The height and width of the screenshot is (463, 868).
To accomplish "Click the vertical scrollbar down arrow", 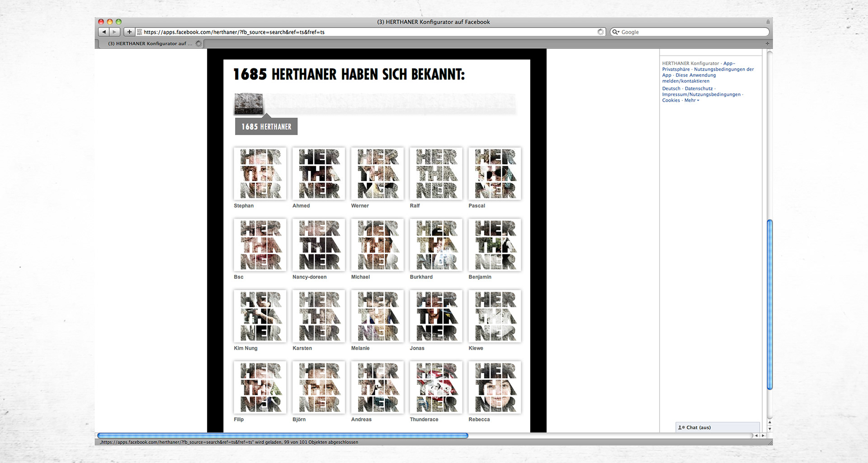I will click(x=769, y=429).
